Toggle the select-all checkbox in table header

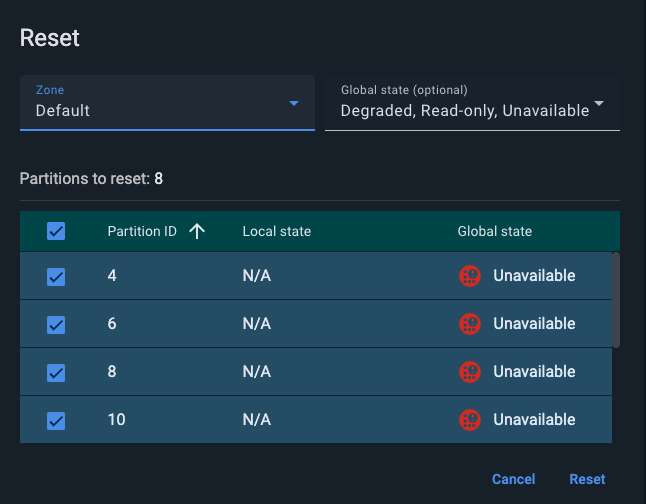click(x=56, y=231)
